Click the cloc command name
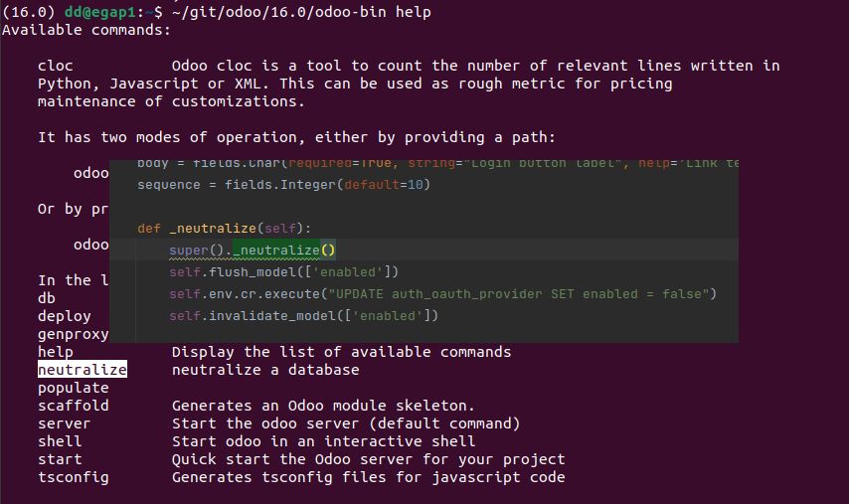 [x=56, y=66]
